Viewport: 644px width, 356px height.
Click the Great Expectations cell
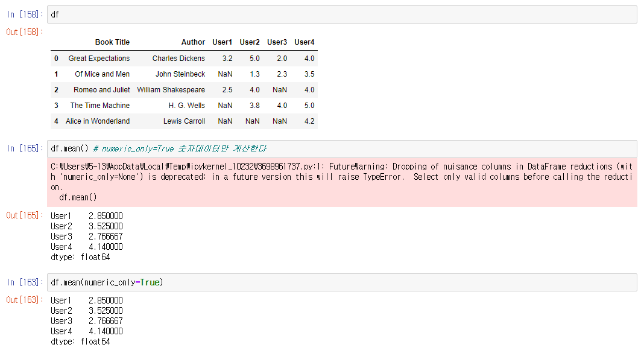[99, 59]
